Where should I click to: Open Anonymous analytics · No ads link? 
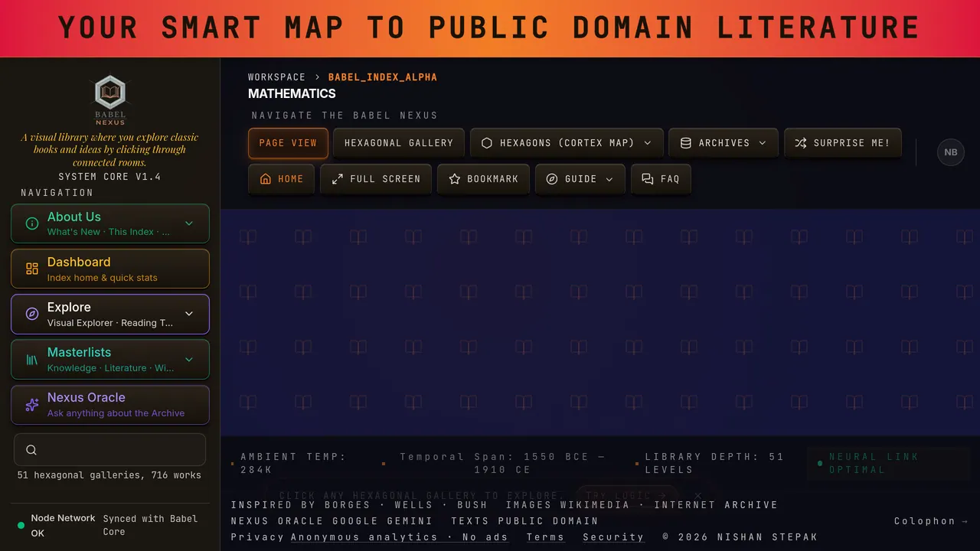pos(399,537)
